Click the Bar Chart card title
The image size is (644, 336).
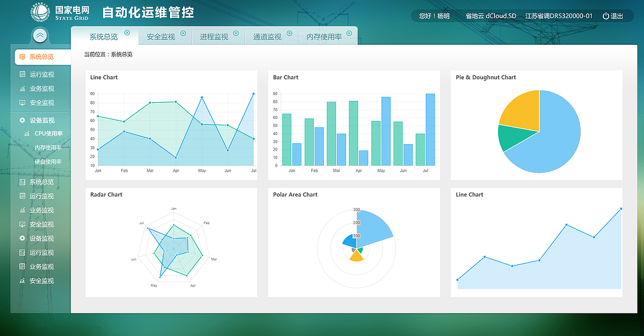tap(286, 77)
